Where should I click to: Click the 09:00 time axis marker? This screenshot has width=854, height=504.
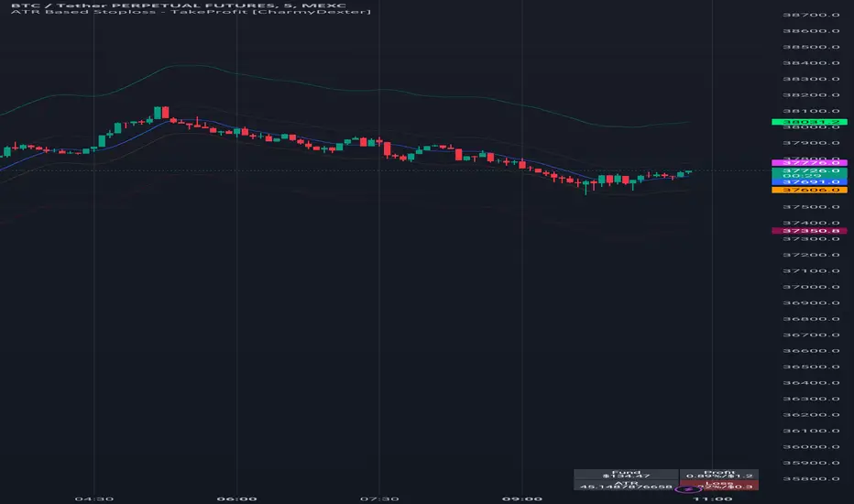[x=521, y=499]
